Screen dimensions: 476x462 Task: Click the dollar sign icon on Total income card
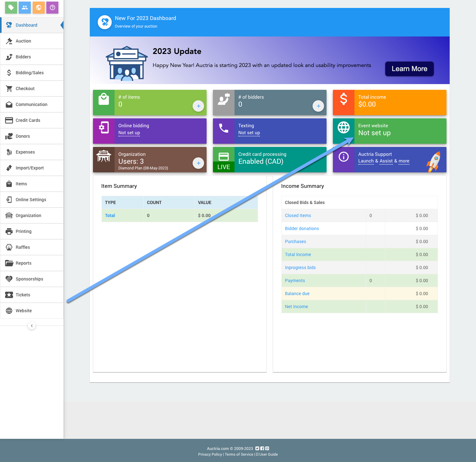[x=343, y=99]
